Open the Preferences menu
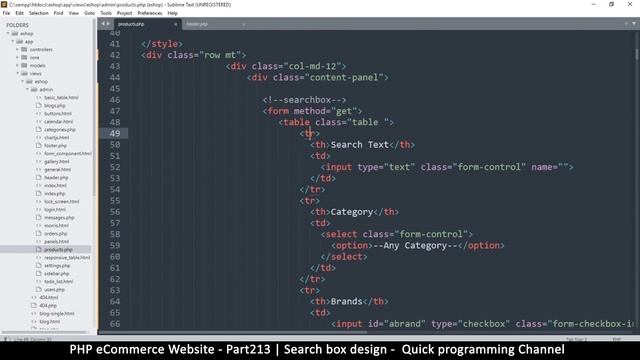Screen dimensions: 640x360 (150, 13)
